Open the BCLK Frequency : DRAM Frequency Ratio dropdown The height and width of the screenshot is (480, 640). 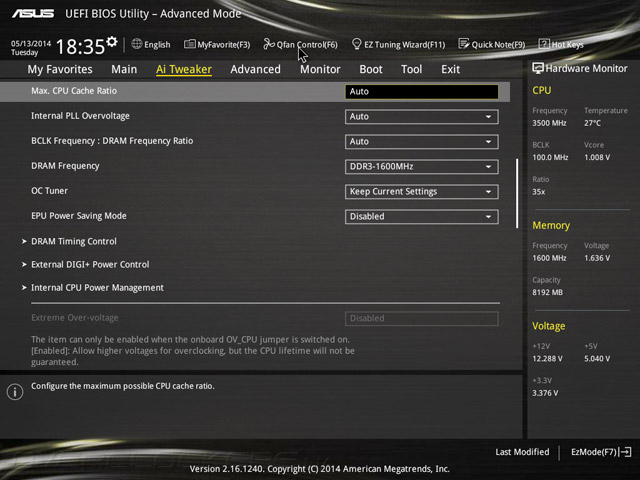(422, 142)
